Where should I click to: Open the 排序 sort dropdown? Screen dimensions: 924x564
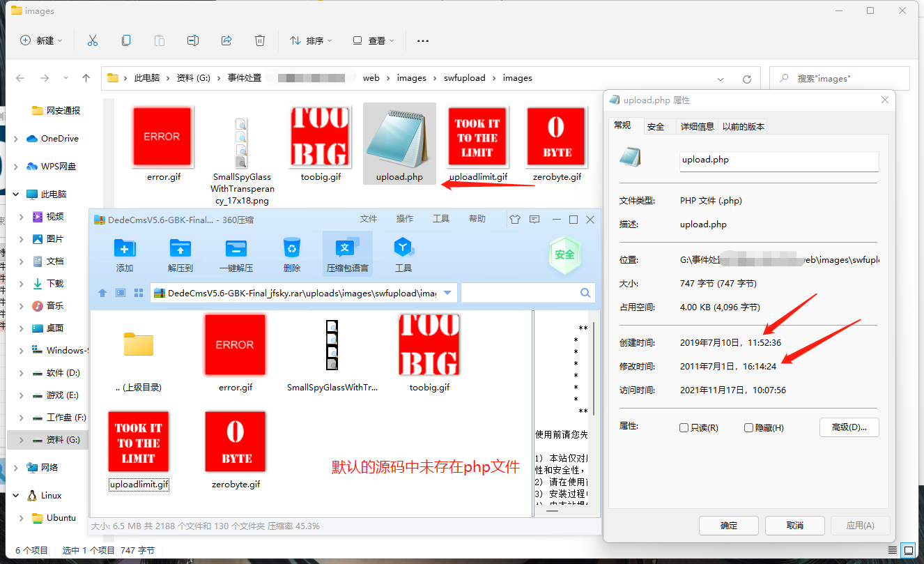click(311, 40)
